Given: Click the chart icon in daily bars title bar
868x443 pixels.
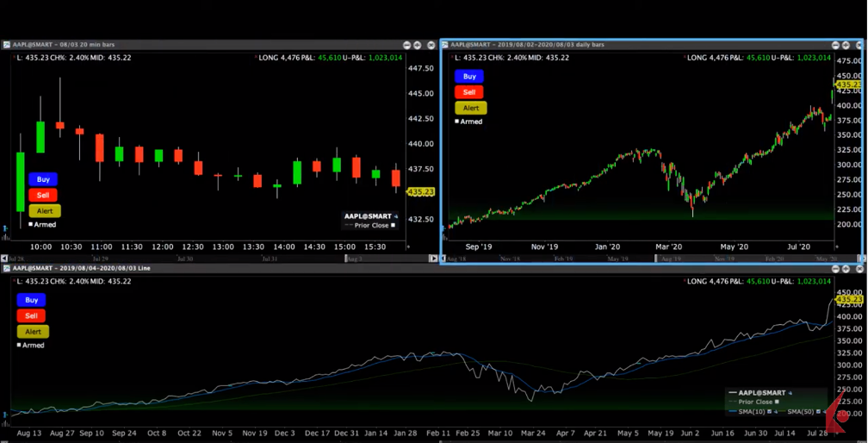Looking at the screenshot, I should [x=446, y=45].
